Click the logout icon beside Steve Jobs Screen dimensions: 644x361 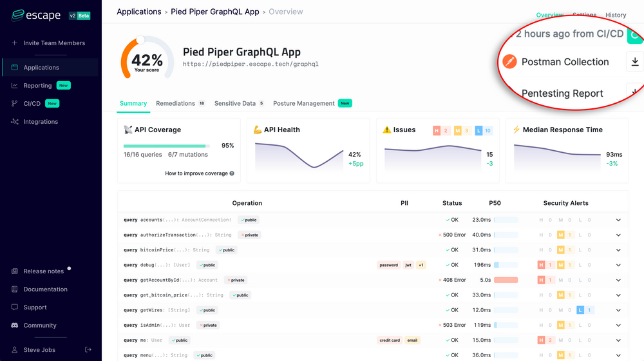[88, 349]
